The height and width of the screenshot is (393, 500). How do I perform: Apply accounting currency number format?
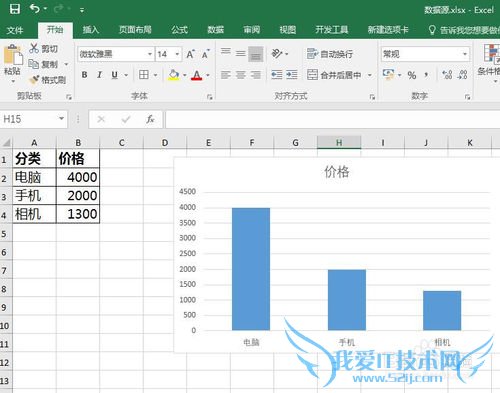pyautogui.click(x=388, y=74)
